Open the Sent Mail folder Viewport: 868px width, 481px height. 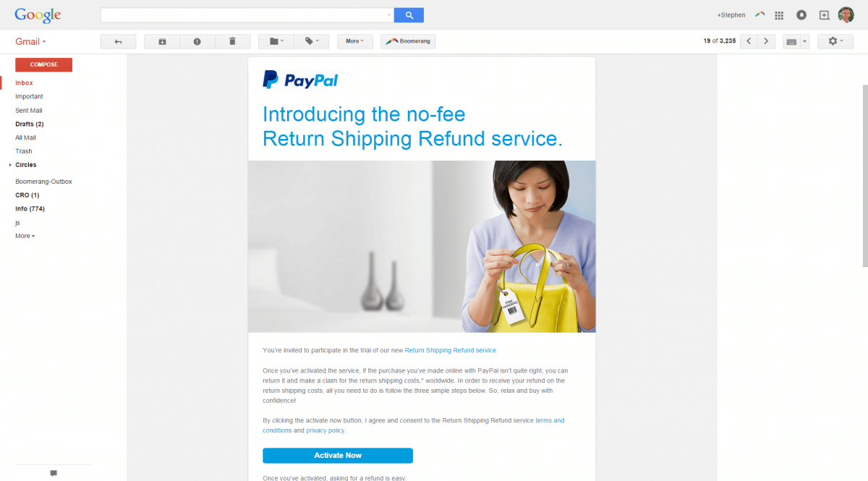click(x=29, y=111)
